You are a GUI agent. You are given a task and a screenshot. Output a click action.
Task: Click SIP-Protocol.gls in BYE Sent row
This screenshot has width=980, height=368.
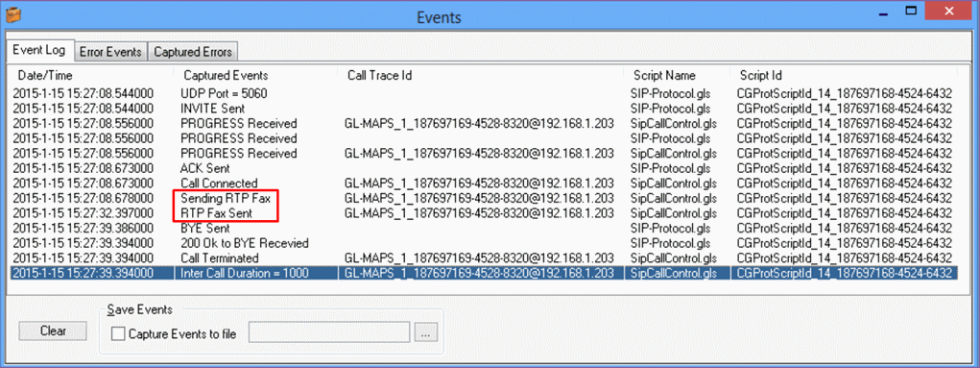671,229
